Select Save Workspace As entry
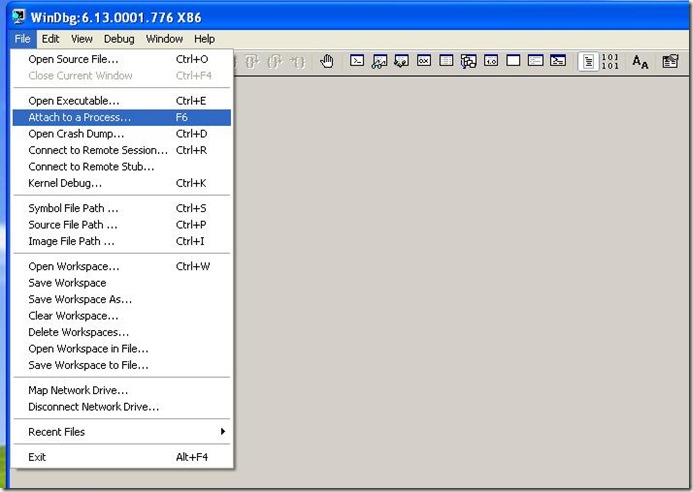 122,299
